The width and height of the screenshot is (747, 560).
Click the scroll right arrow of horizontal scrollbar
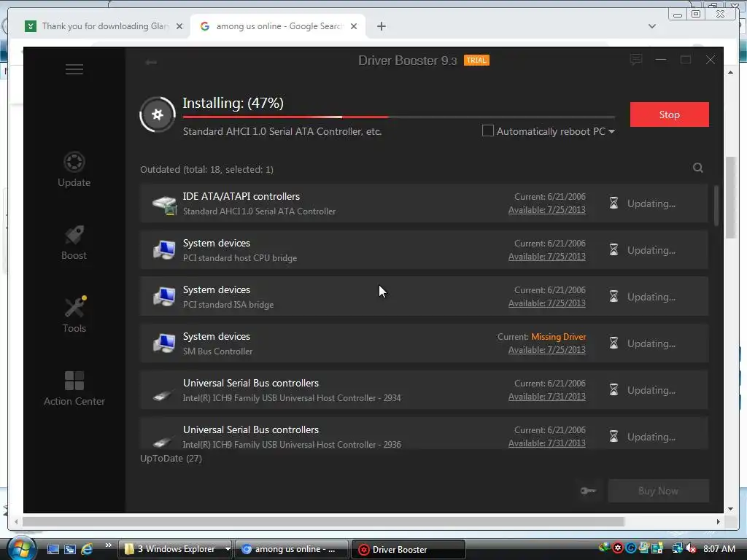tap(718, 521)
